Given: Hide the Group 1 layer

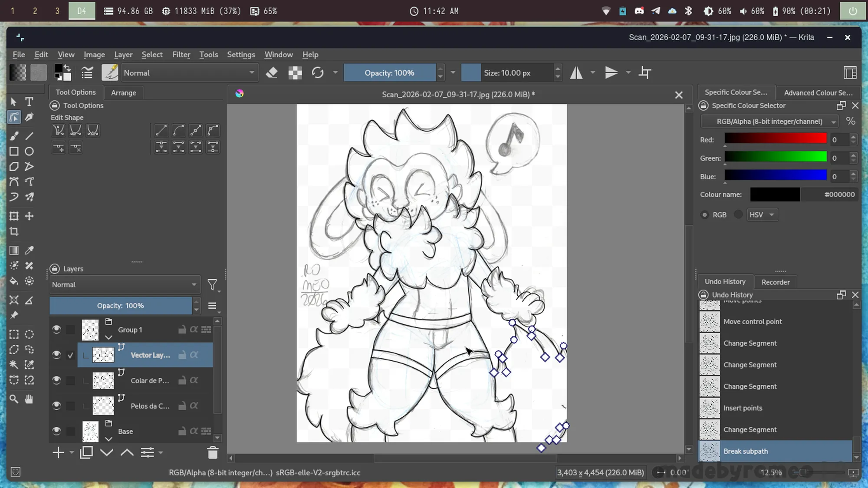Looking at the screenshot, I should pyautogui.click(x=56, y=330).
